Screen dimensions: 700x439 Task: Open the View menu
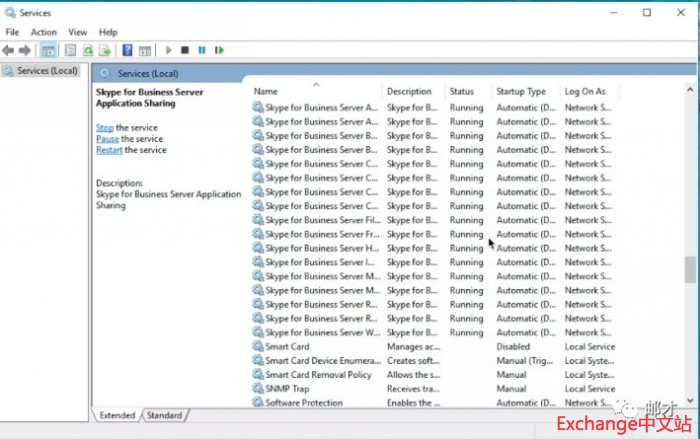pos(77,32)
